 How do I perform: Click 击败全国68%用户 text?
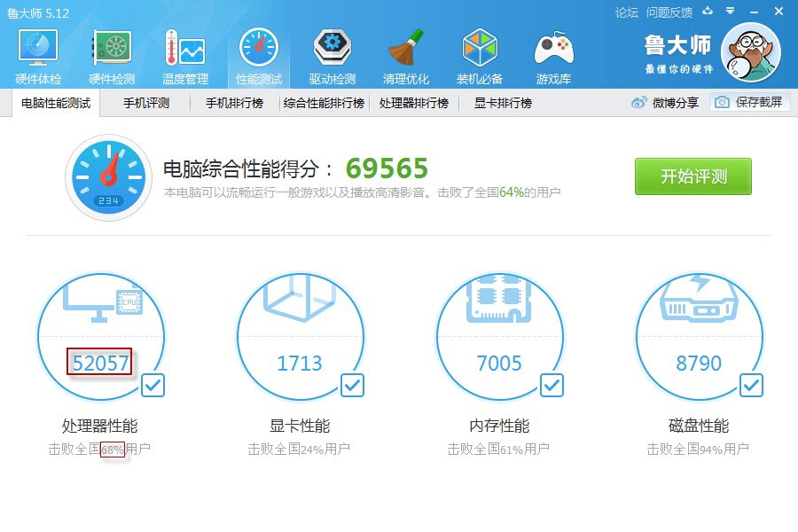click(99, 449)
